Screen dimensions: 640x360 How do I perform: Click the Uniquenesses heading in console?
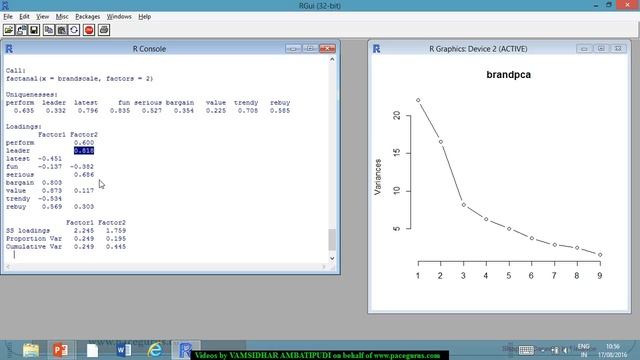[32, 95]
